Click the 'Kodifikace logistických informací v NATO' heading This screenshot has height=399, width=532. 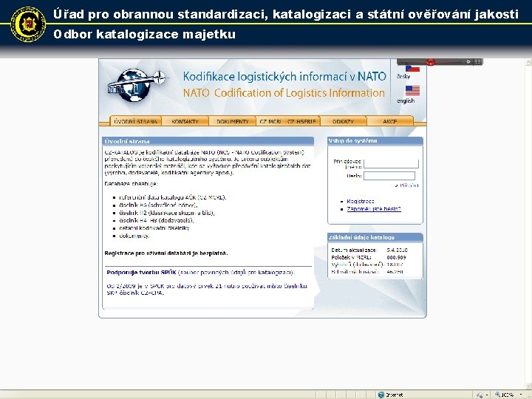[284, 76]
